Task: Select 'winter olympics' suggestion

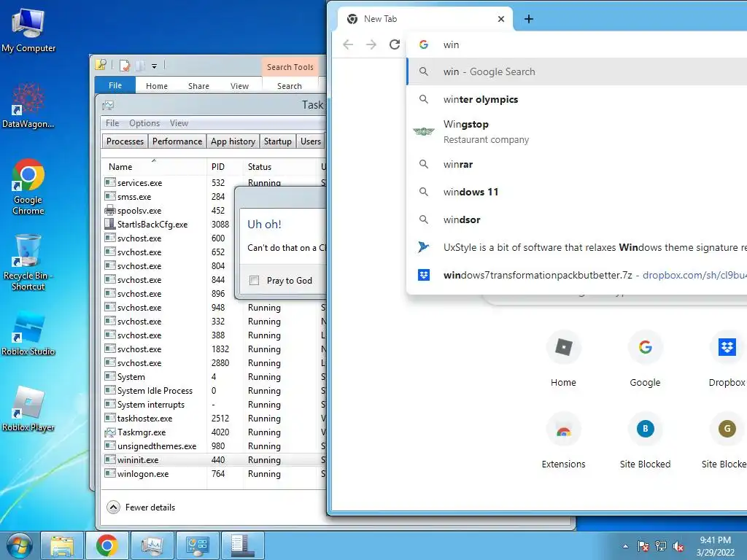Action: [x=577, y=99]
